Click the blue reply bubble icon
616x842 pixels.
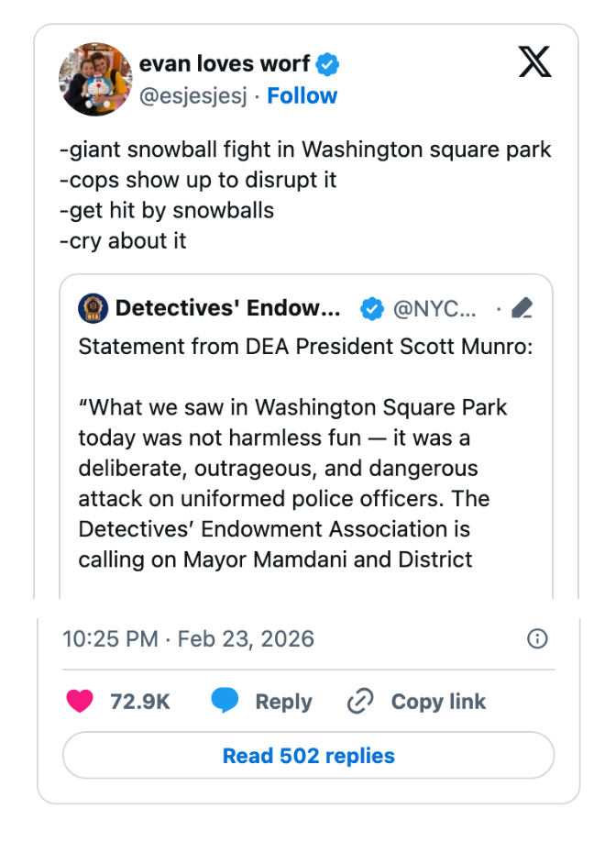point(225,702)
